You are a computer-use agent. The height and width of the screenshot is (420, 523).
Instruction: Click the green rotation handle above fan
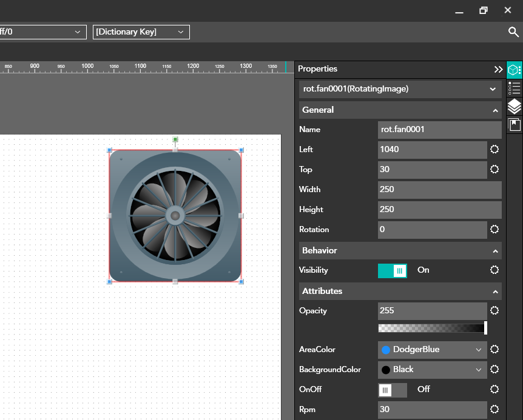(175, 139)
